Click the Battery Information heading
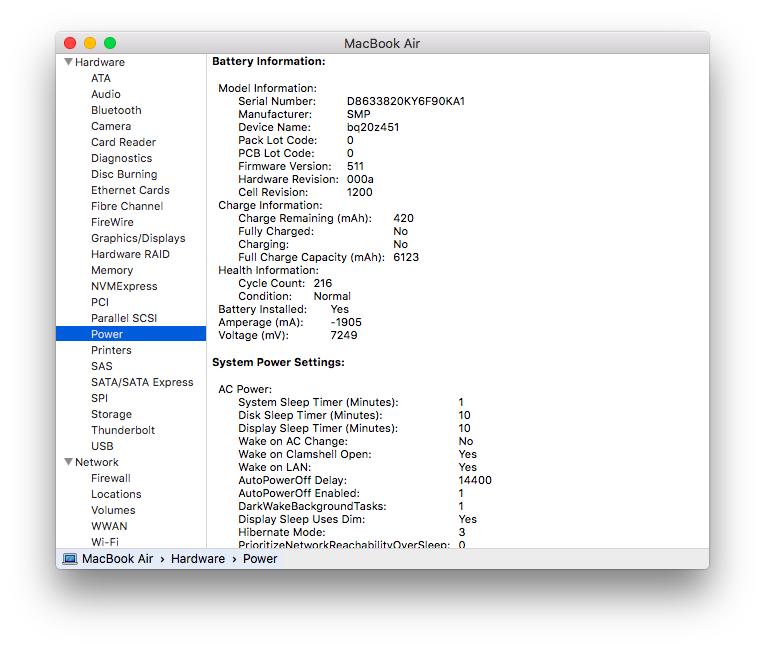This screenshot has width=765, height=649. (269, 61)
